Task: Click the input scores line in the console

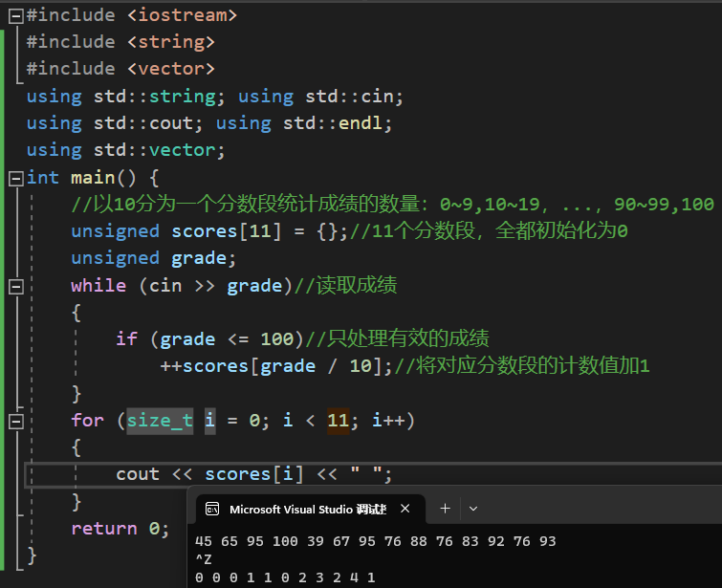Action: [x=375, y=541]
